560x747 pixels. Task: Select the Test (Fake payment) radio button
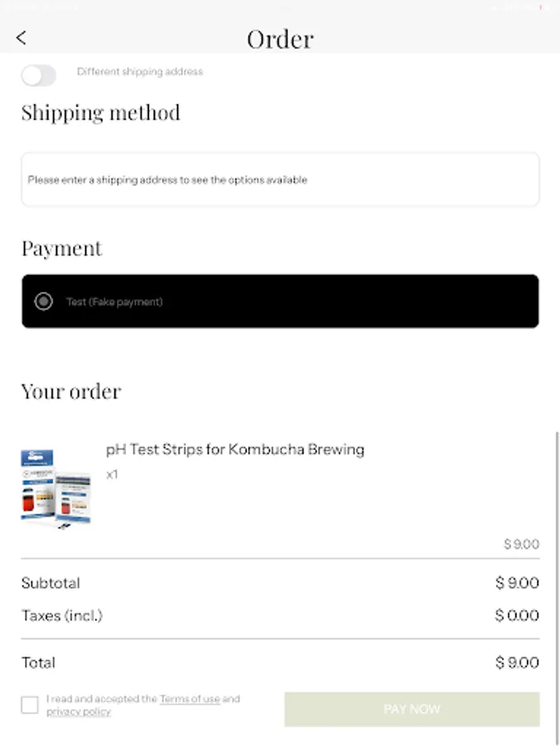(44, 301)
